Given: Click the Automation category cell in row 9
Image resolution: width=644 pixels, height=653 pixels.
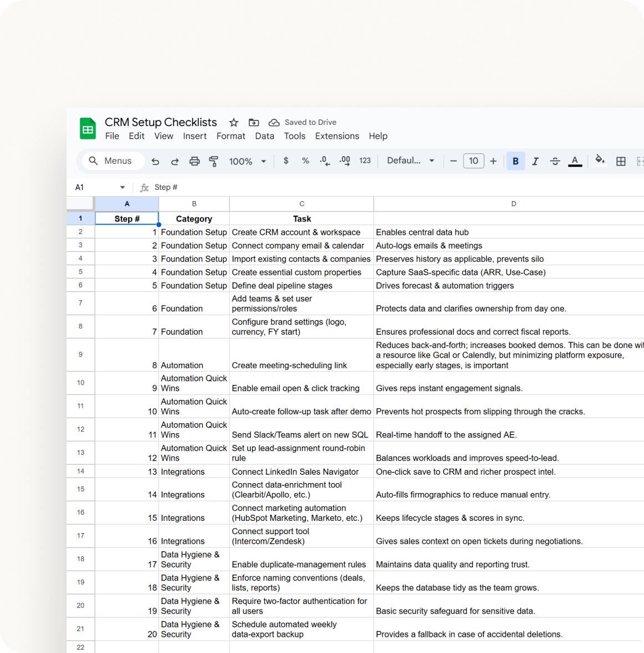Looking at the screenshot, I should pyautogui.click(x=194, y=354).
